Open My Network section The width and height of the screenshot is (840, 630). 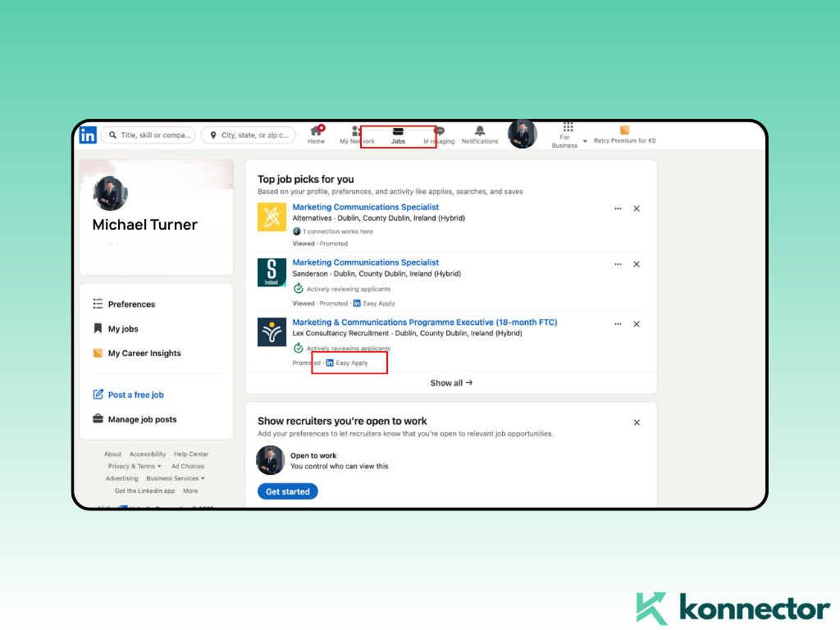[357, 135]
